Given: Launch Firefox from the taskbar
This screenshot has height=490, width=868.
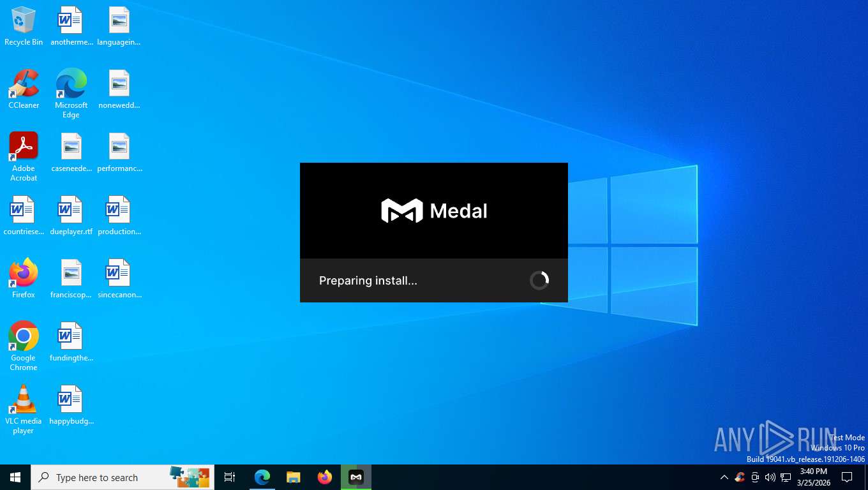Looking at the screenshot, I should coord(325,477).
